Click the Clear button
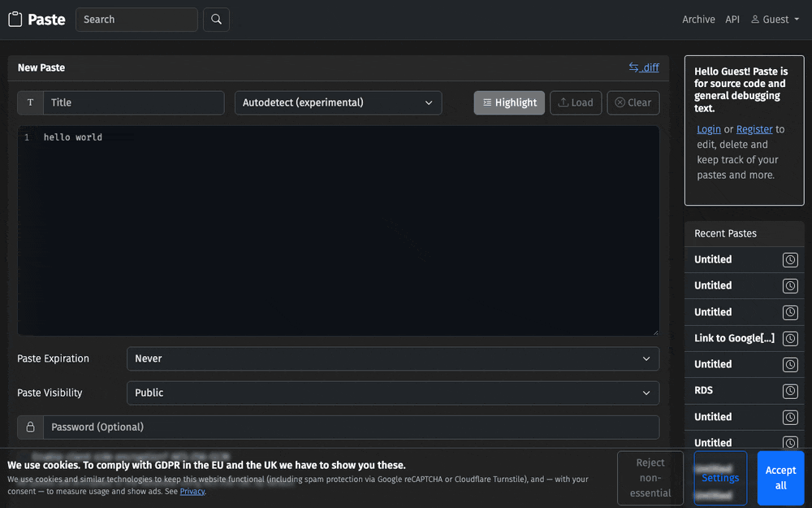This screenshot has height=508, width=812. click(x=633, y=102)
